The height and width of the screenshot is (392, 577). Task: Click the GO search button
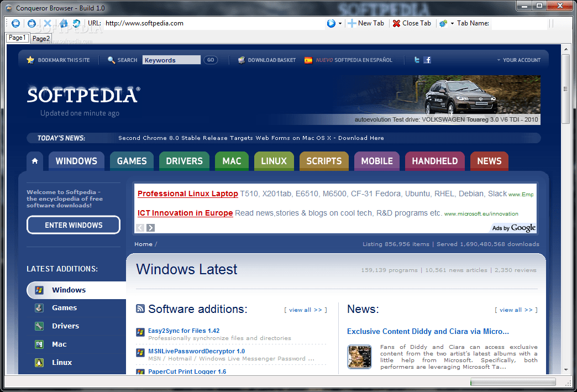pos(211,60)
